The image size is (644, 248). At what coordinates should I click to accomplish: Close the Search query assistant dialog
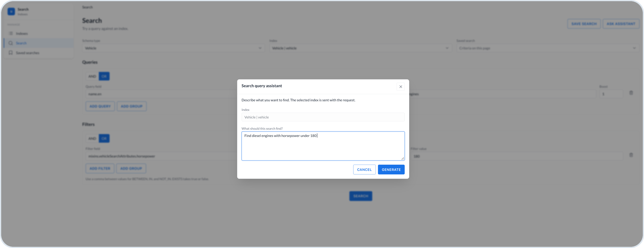pos(400,87)
